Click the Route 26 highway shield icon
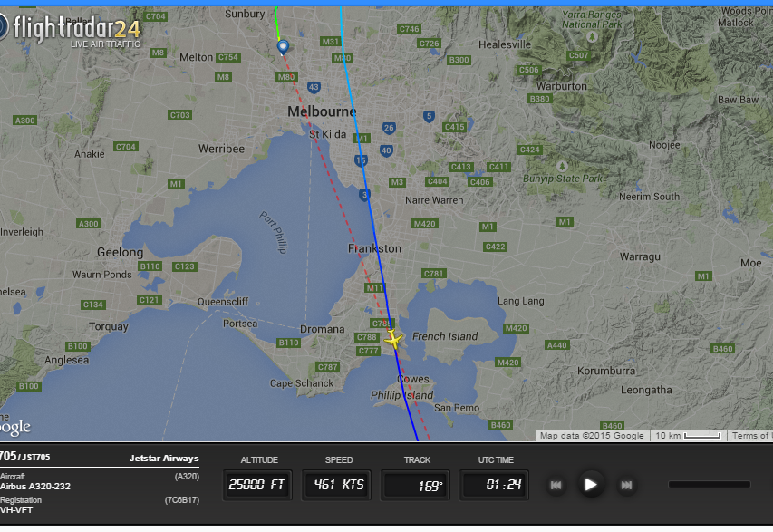773x532 pixels. coord(389,128)
